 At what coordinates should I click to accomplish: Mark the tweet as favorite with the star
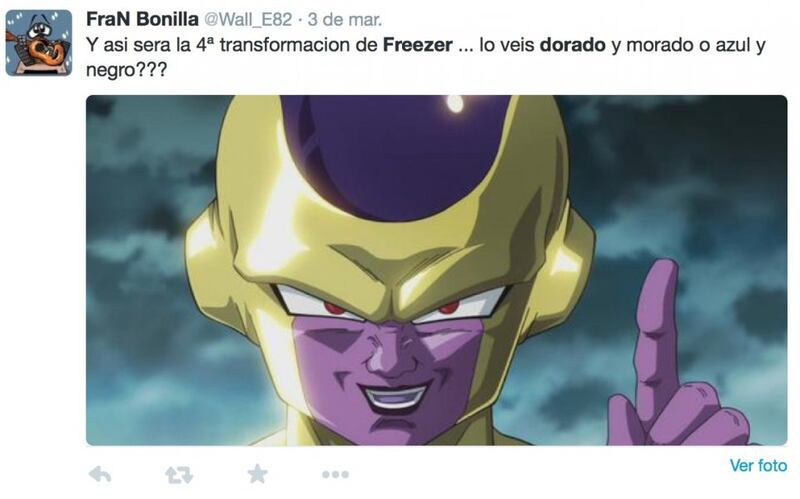pyautogui.click(x=258, y=474)
